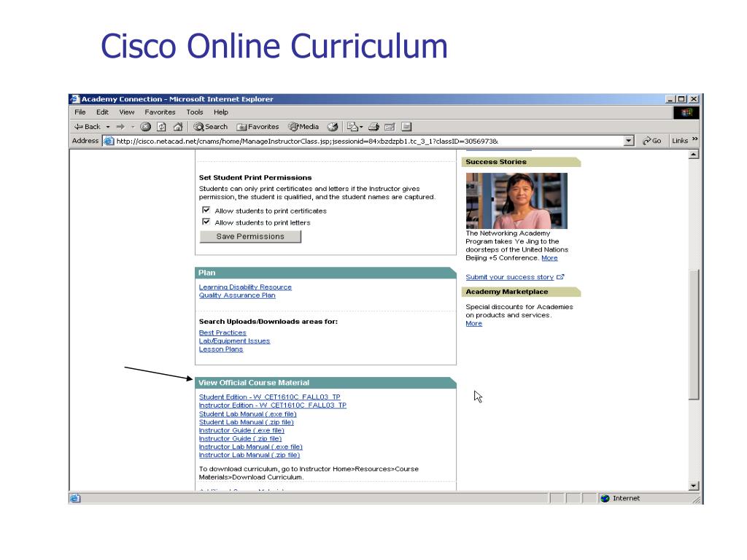Open the History toolbar icon

333,127
